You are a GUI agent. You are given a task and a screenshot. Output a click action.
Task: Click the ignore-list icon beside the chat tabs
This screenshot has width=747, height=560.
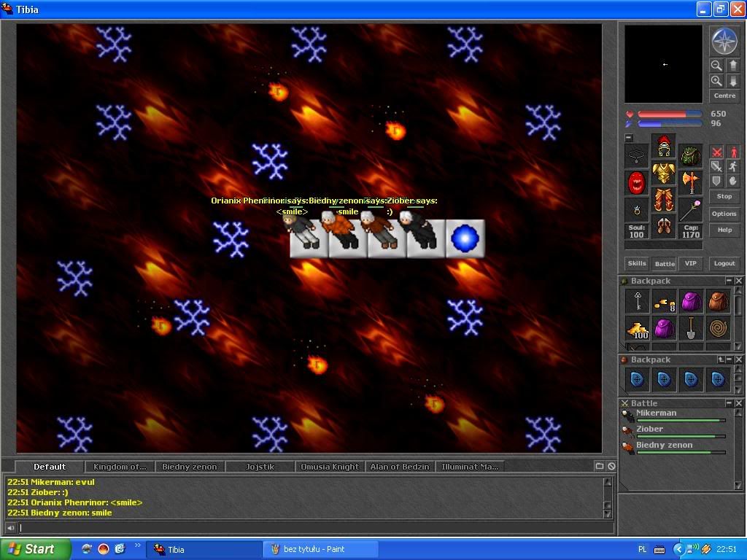tap(611, 466)
